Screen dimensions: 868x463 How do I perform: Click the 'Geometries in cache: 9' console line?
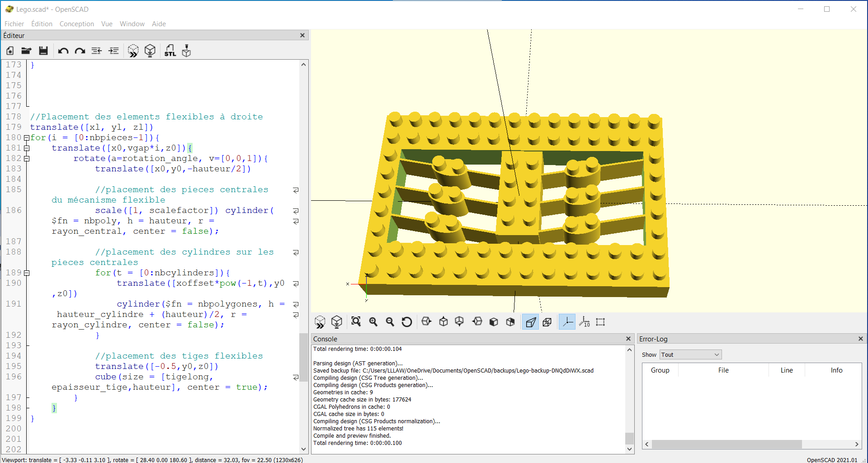343,392
